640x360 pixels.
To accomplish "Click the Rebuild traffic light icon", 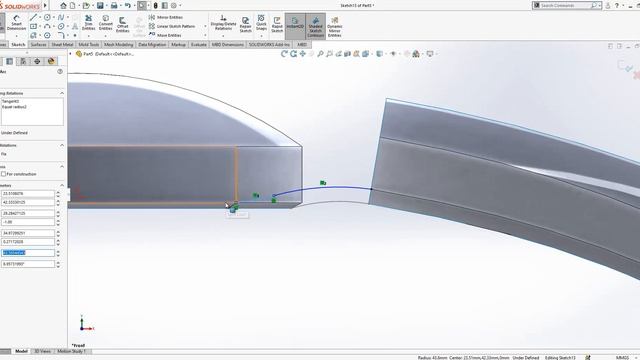I will coord(156,6).
